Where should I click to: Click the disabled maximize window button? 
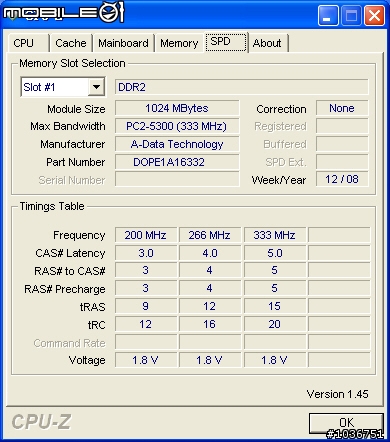point(351,15)
